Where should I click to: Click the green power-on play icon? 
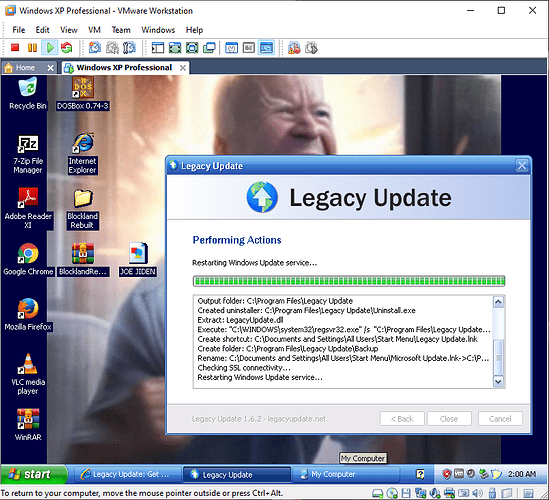(50, 48)
